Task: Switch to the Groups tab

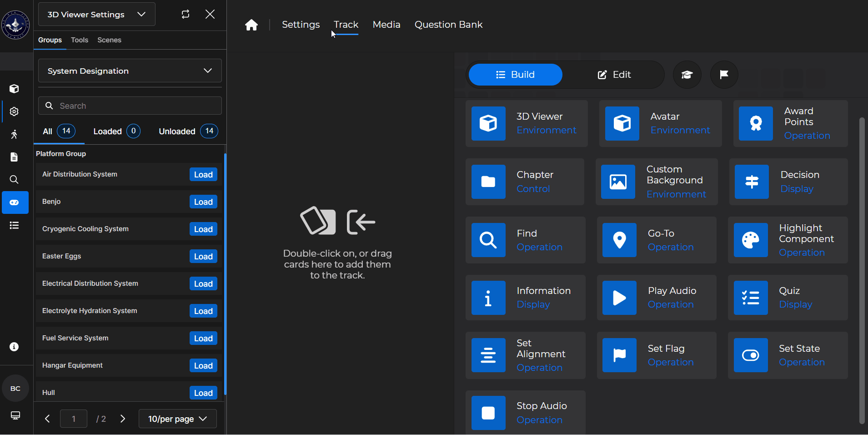Action: (50, 40)
